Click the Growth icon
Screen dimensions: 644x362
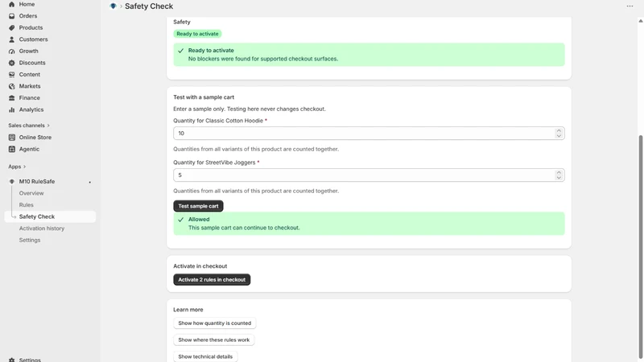click(x=11, y=51)
